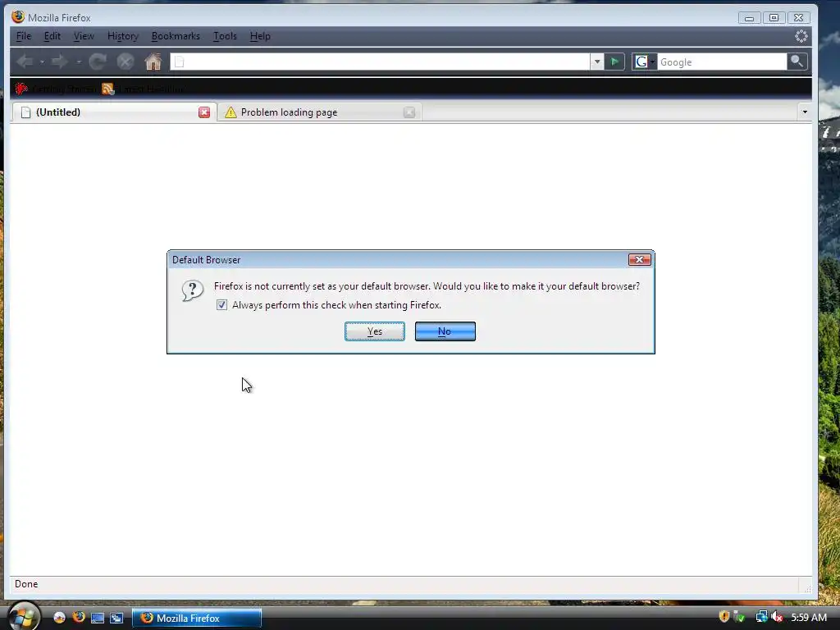Click the warning icon on the Problem loading page tab
840x630 pixels.
tap(231, 112)
